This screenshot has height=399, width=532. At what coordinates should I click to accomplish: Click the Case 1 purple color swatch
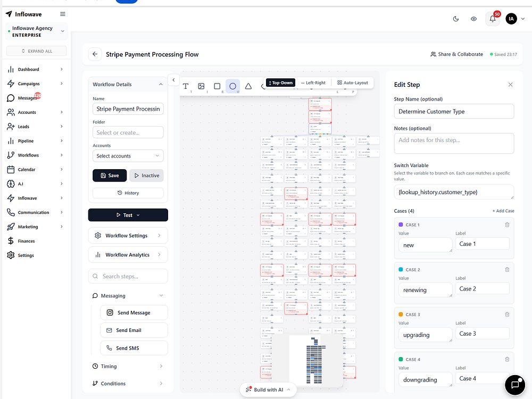[x=401, y=225]
